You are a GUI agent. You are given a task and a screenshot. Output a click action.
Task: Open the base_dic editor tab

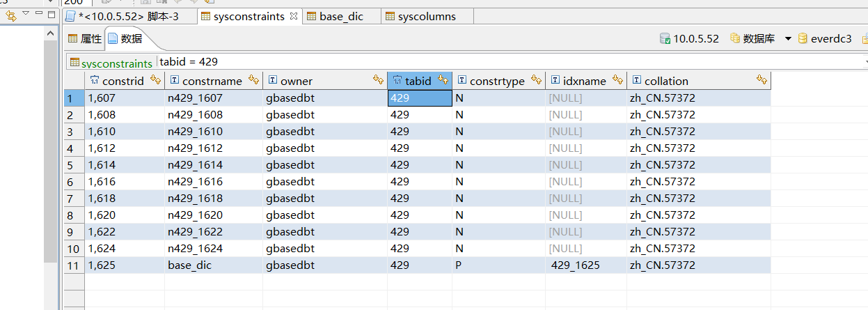click(341, 16)
